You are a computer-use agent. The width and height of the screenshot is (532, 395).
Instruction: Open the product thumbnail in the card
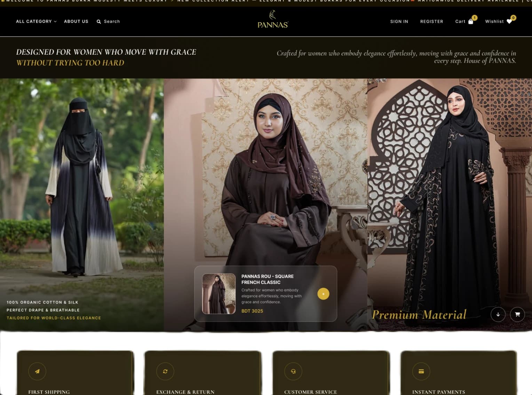click(x=219, y=294)
